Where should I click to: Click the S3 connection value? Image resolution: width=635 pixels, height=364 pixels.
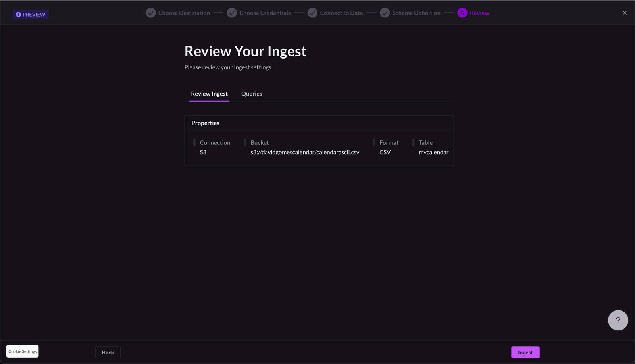(x=203, y=152)
